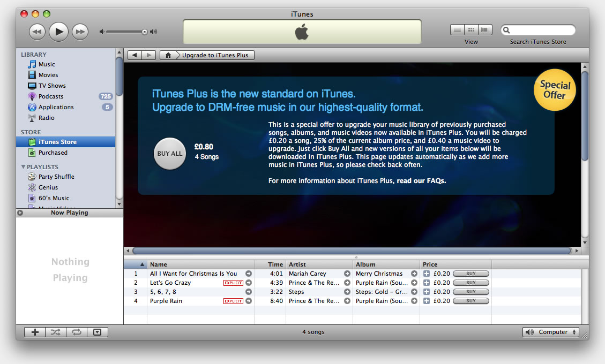This screenshot has width=605, height=364.
Task: Click plus icon in Mariah Carey row price
Action: 427,274
